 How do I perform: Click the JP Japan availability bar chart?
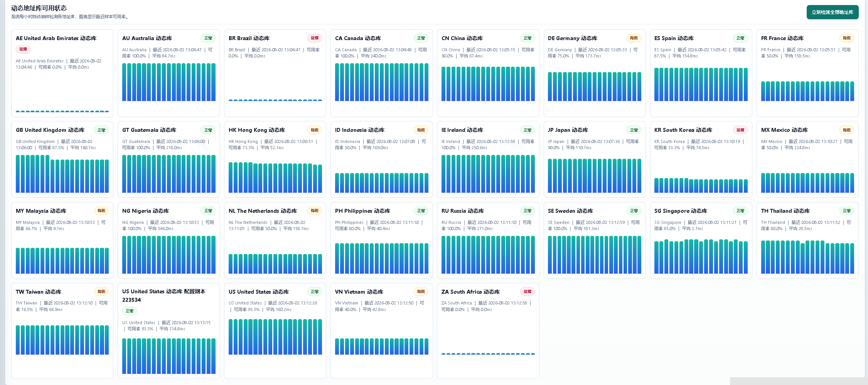coord(595,176)
